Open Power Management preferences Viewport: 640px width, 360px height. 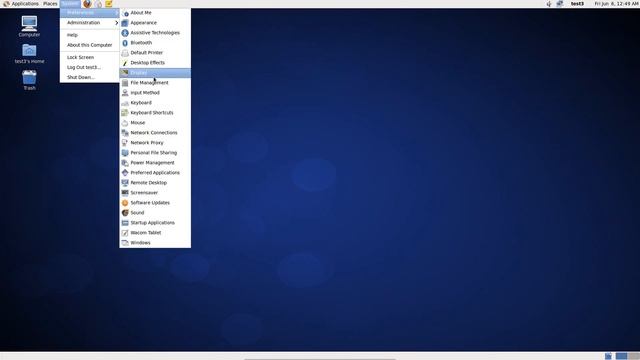pyautogui.click(x=155, y=163)
